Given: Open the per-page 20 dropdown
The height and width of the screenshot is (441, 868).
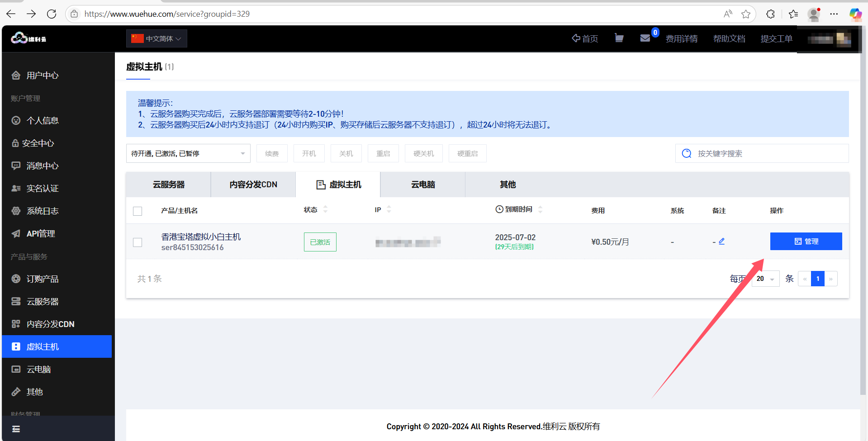Looking at the screenshot, I should point(766,279).
